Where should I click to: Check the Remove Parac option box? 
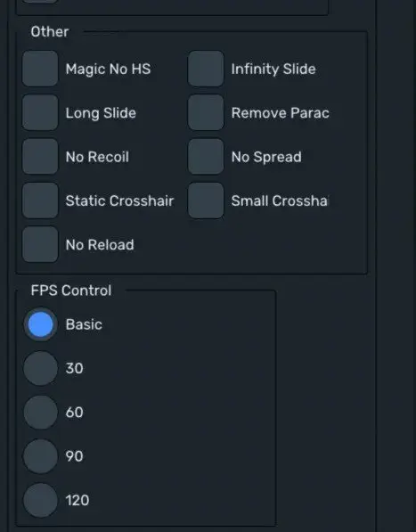[206, 112]
